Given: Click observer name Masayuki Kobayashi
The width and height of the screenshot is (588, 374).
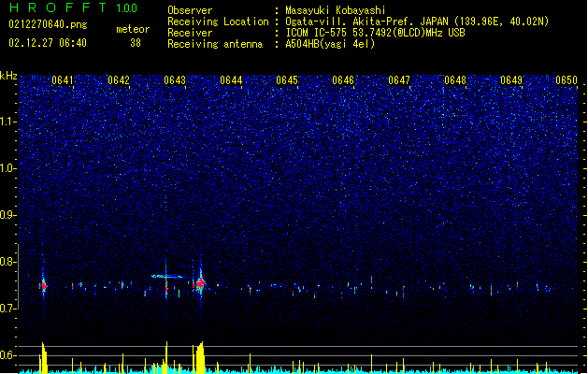Looking at the screenshot, I should tap(336, 10).
